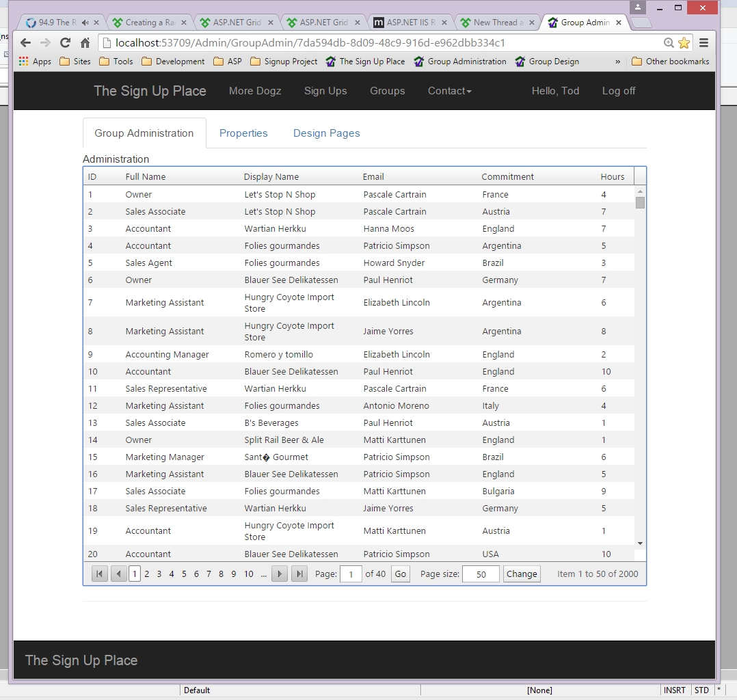
Task: Click the Log off link
Action: (x=619, y=91)
